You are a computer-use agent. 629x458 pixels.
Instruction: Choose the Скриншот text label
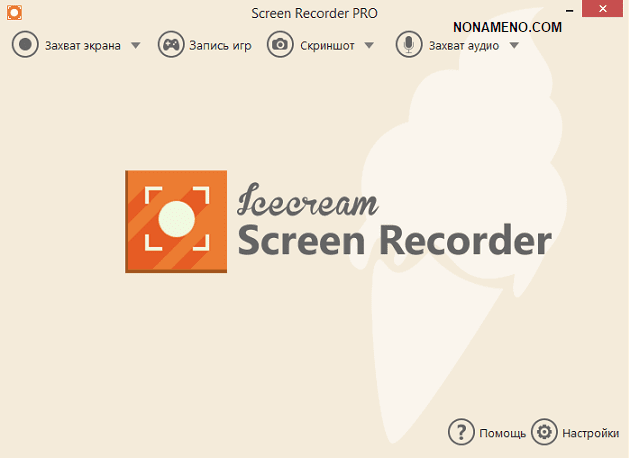pyautogui.click(x=327, y=45)
